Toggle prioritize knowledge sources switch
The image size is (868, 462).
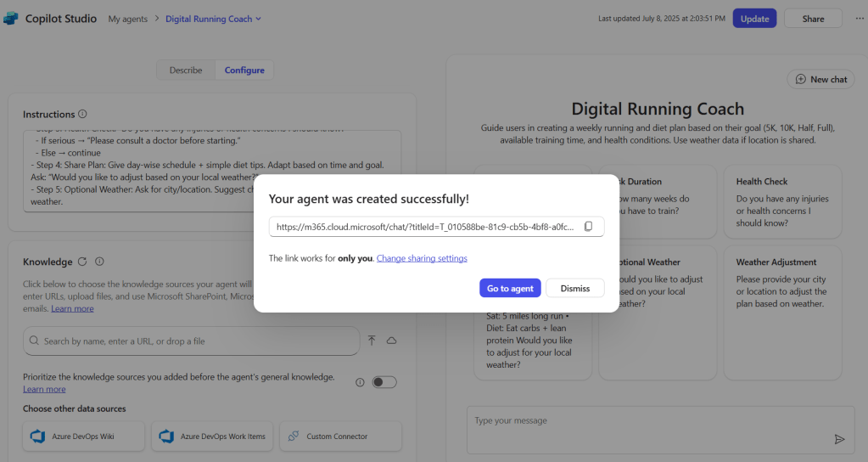pos(384,382)
